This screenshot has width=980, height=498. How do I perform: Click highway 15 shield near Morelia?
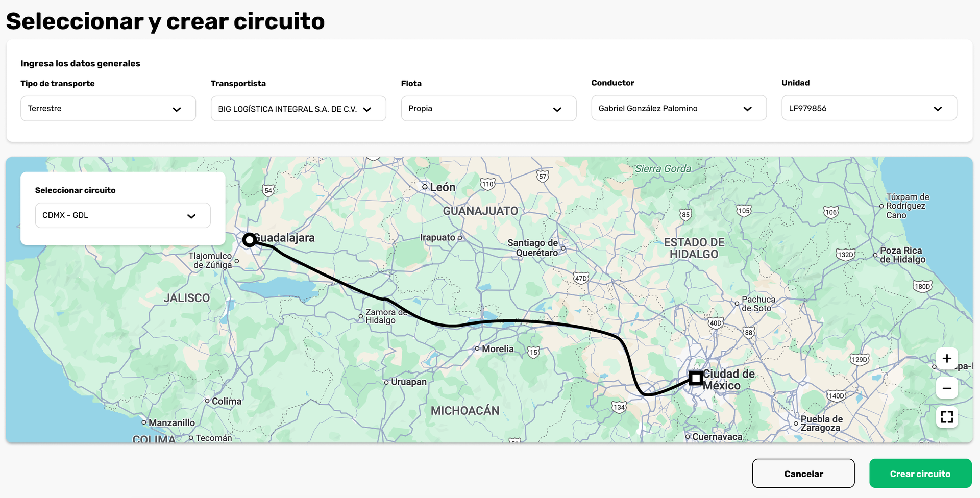[x=533, y=352]
